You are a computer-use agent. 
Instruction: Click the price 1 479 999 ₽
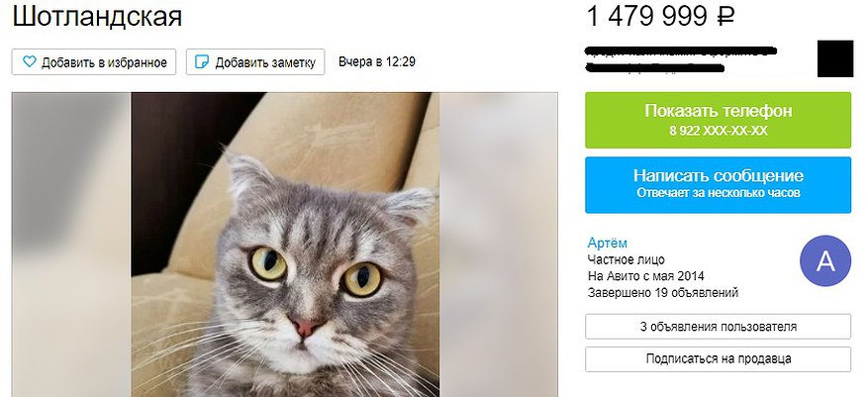click(660, 16)
